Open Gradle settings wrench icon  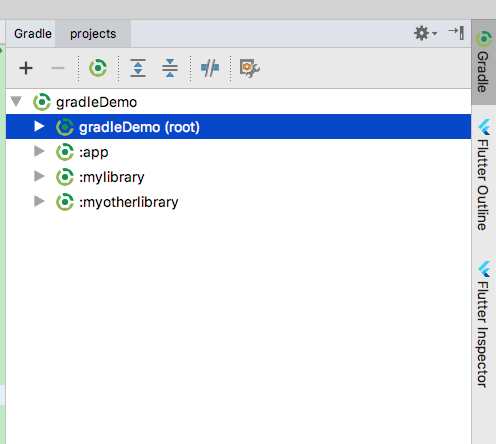tap(250, 68)
